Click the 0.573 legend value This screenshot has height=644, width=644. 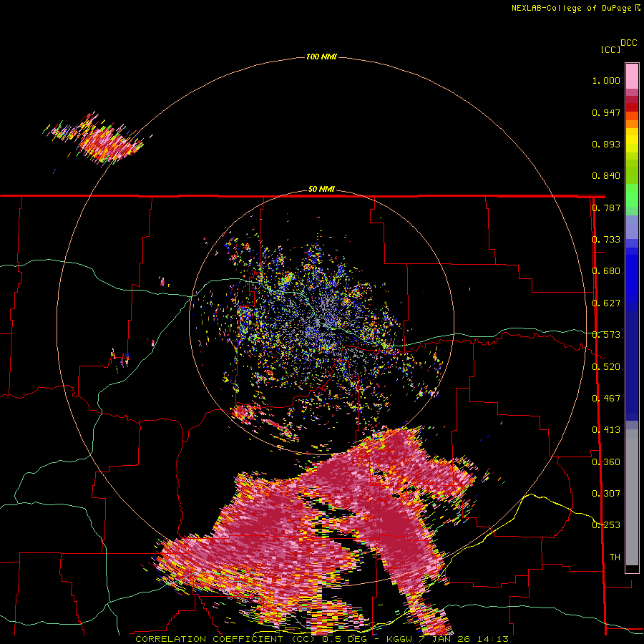(x=606, y=335)
